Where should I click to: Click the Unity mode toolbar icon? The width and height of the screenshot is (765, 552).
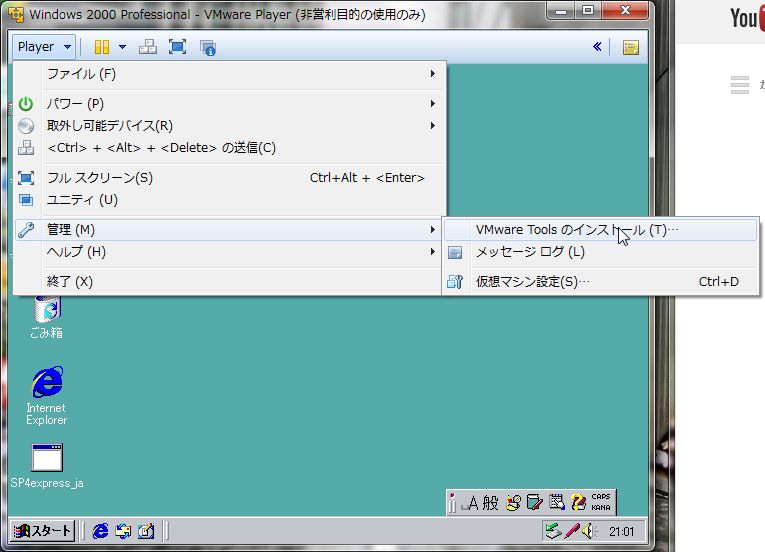[x=208, y=48]
